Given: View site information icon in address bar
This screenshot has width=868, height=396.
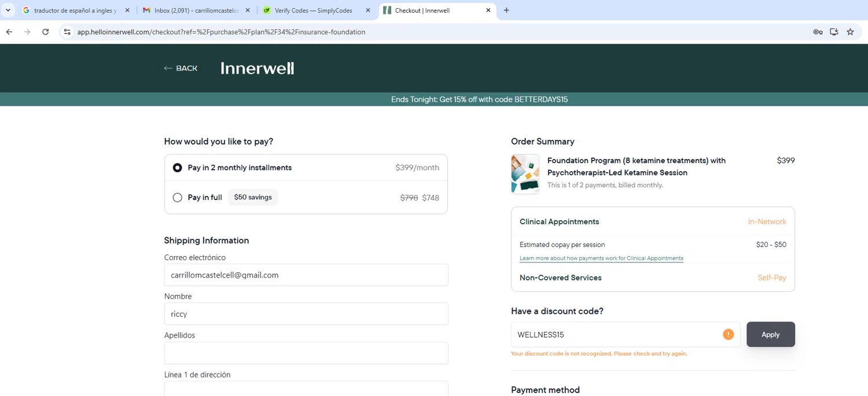Looking at the screenshot, I should (x=67, y=32).
